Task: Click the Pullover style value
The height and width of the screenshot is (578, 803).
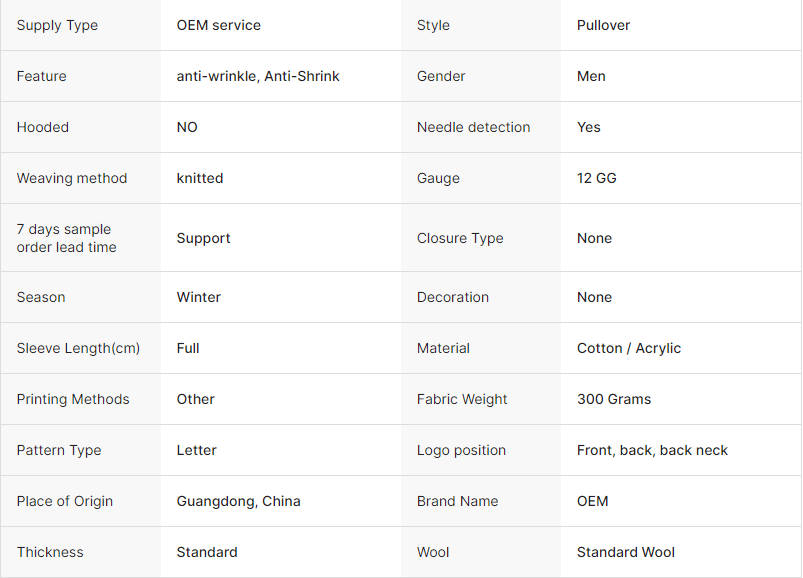Action: tap(603, 25)
